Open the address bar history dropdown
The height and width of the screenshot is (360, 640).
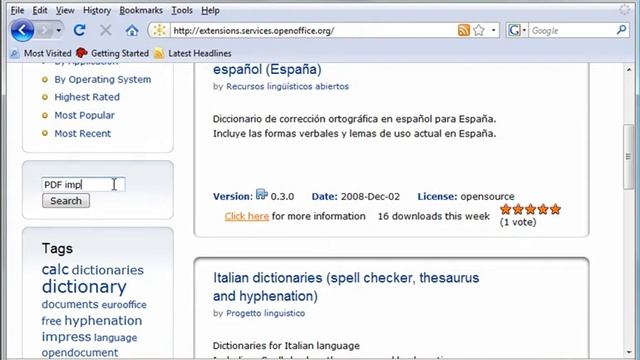coord(493,30)
